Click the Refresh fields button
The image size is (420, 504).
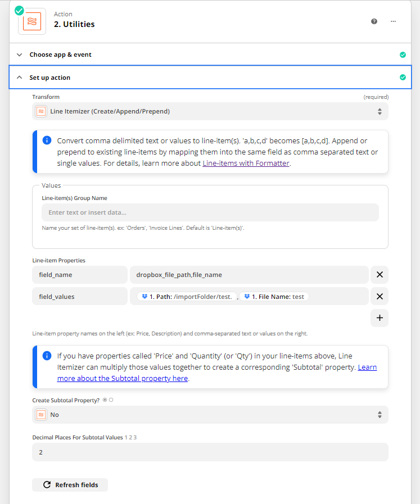point(70,485)
